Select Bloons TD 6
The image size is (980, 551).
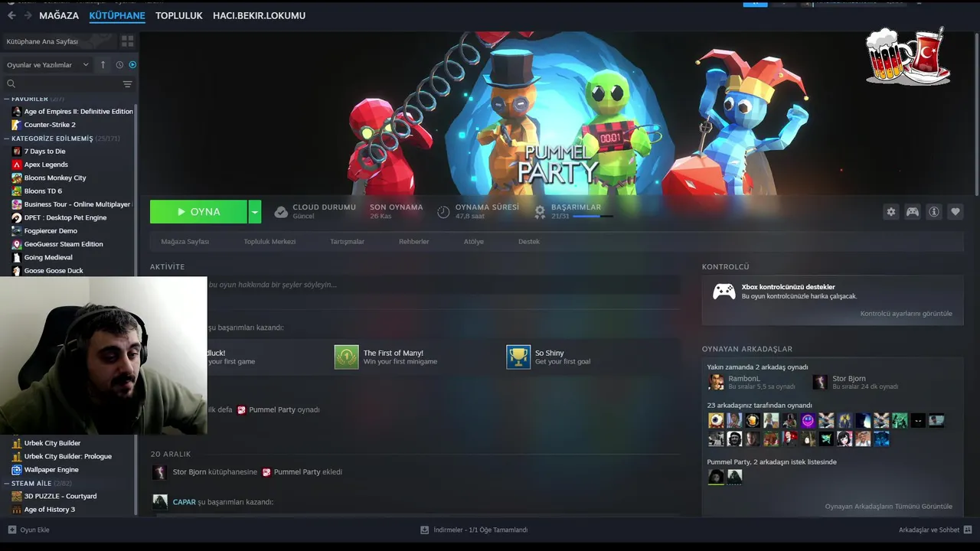[43, 191]
